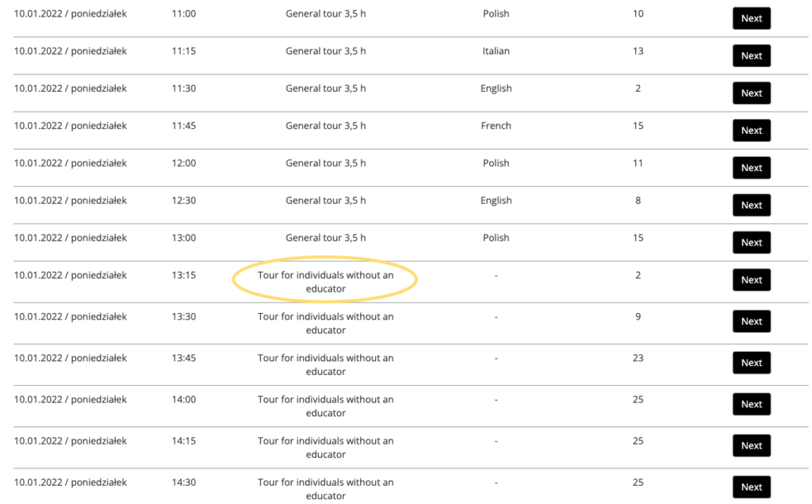Choose Next for the 13:45 tour
812x504 pixels.
pyautogui.click(x=751, y=362)
